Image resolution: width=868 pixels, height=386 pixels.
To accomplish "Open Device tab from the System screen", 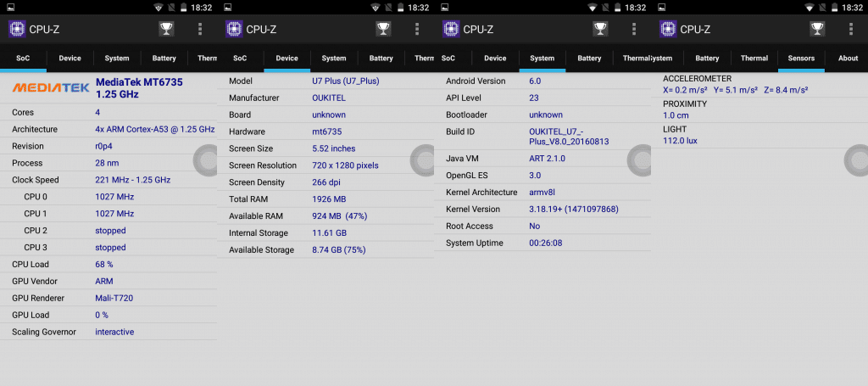I will coord(495,59).
